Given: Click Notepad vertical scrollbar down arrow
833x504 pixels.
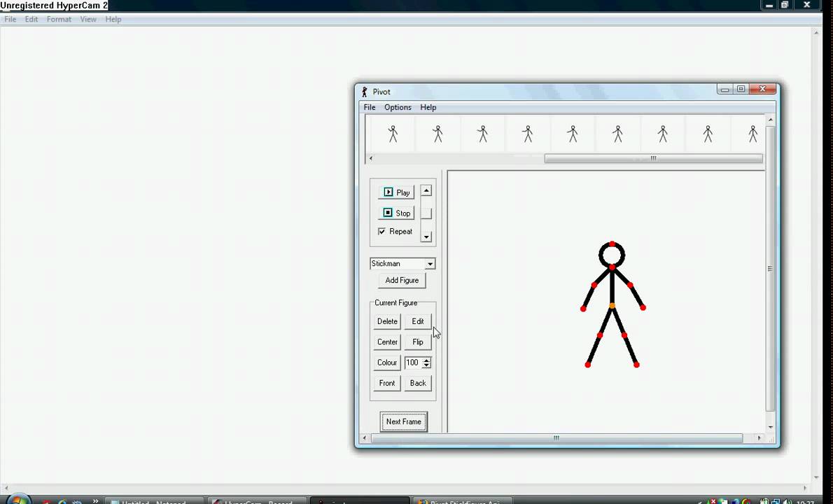Looking at the screenshot, I should [x=817, y=477].
